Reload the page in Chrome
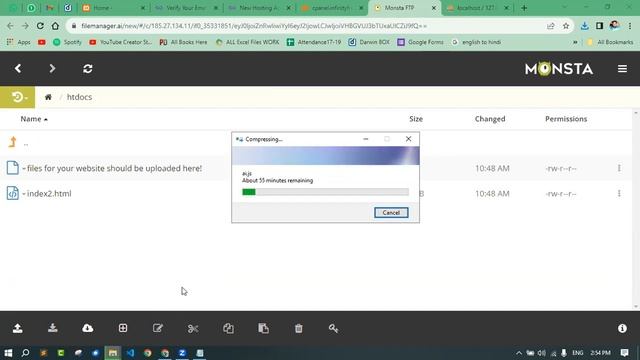 [40, 26]
